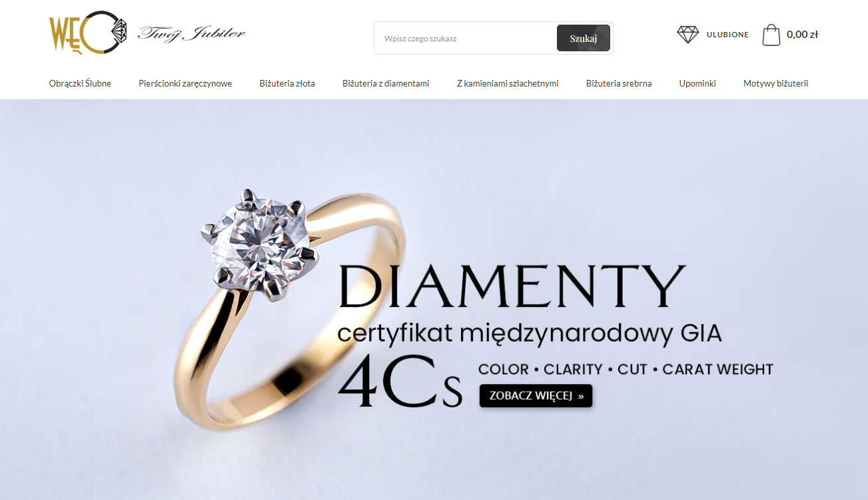
Task: Open the shopping bag cart icon
Action: (x=771, y=35)
